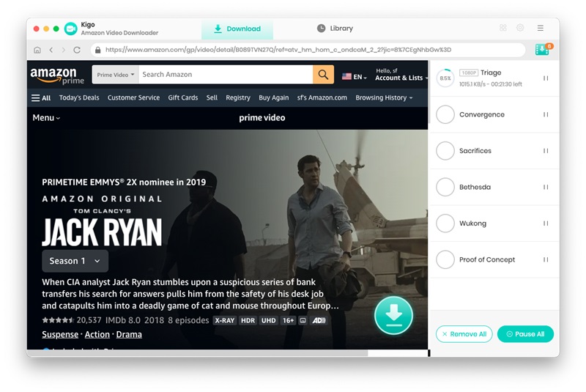Expand the prime video Menu dropdown

click(x=46, y=118)
